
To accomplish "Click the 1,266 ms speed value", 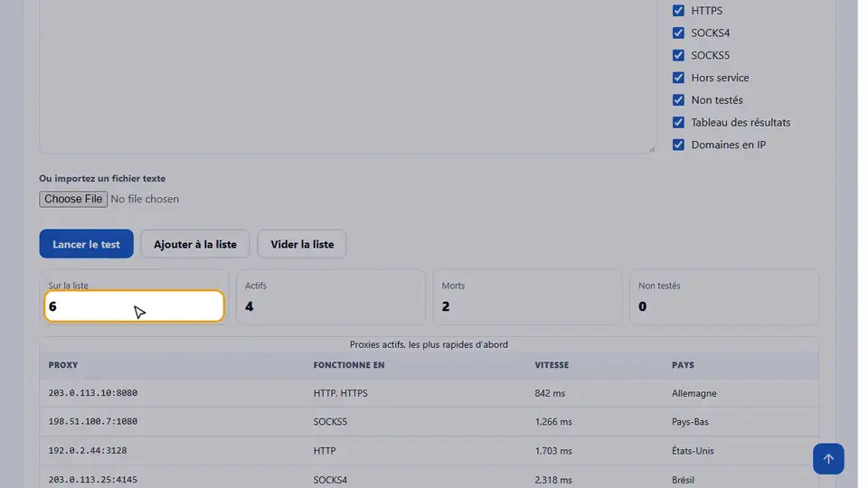I will [553, 422].
